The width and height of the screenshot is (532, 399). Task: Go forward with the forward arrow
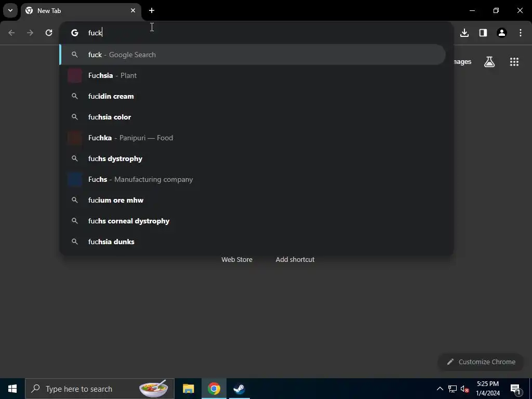point(30,33)
